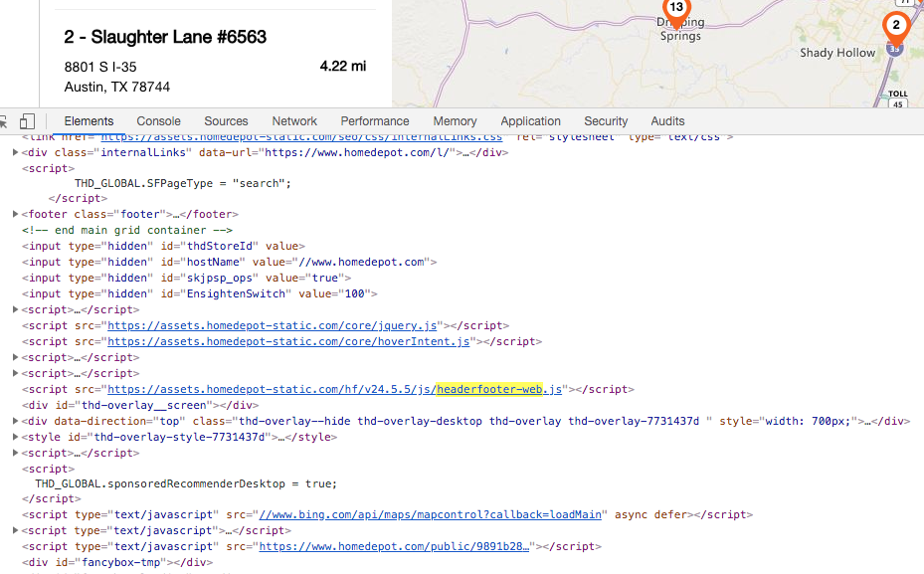Click the Toll 45 road shield on map
Screen dimensions: 924x574
(x=897, y=99)
